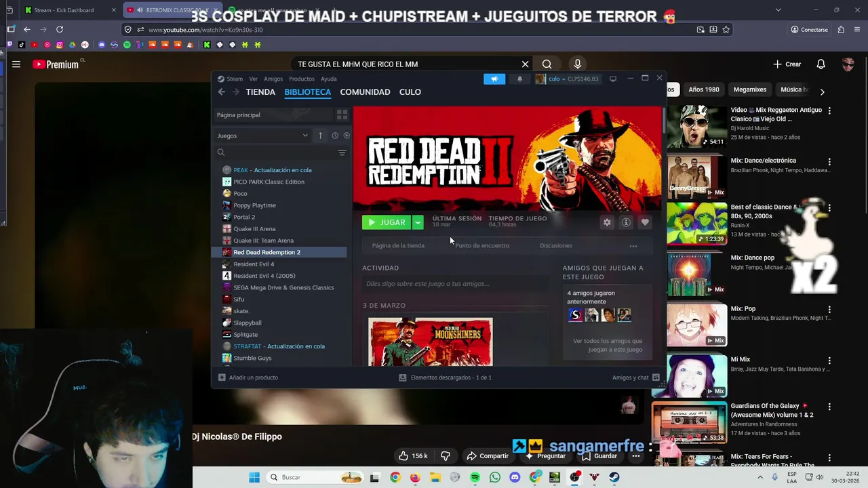
Task: Click the YouTube Crear button
Action: 787,64
